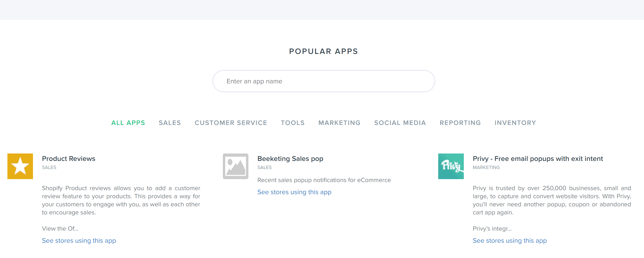See stores using Beeketing Sales pop
Screen dimensions: 644x258
pos(294,192)
